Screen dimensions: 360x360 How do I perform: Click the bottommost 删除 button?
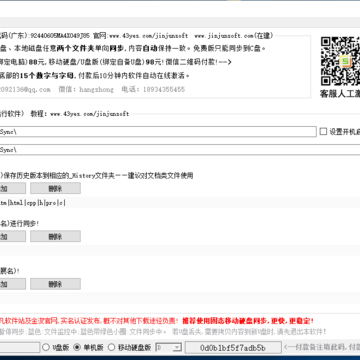(x=55, y=284)
